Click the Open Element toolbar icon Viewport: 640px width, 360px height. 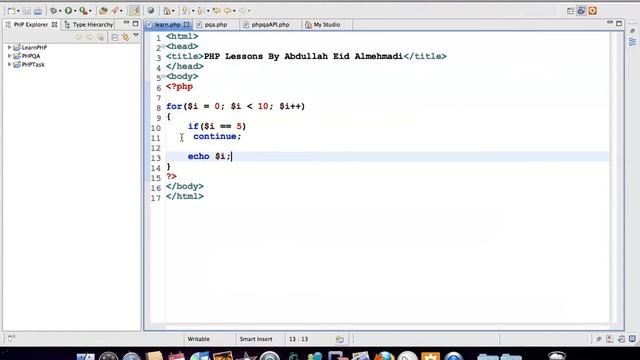point(167,11)
